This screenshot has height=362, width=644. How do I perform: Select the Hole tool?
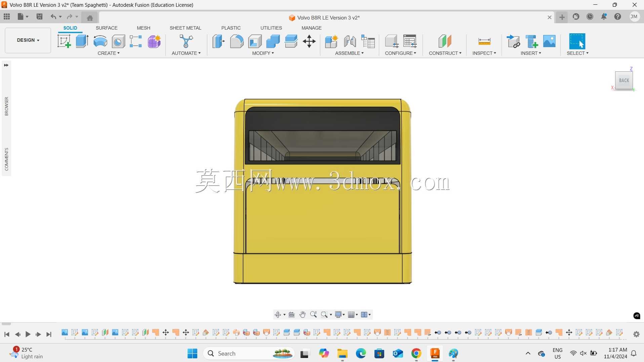click(118, 41)
